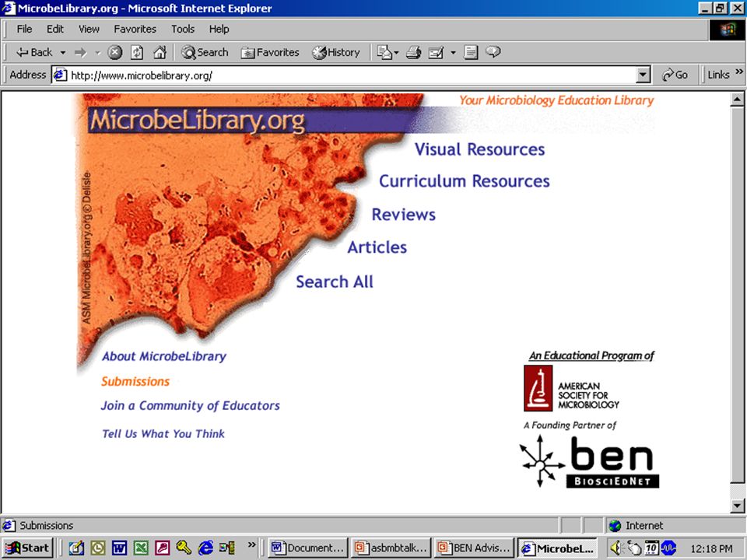Image resolution: width=747 pixels, height=560 pixels.
Task: Open the Visual Resources link
Action: (480, 149)
